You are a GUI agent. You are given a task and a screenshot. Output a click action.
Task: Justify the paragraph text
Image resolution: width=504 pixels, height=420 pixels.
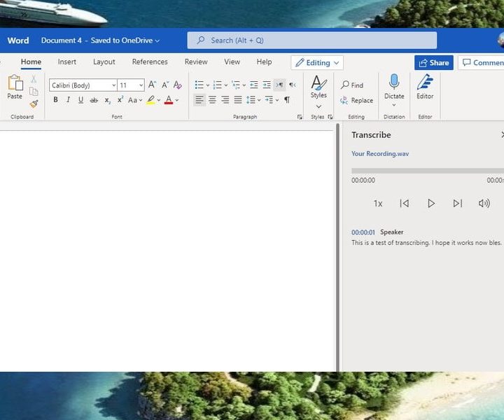[238, 100]
